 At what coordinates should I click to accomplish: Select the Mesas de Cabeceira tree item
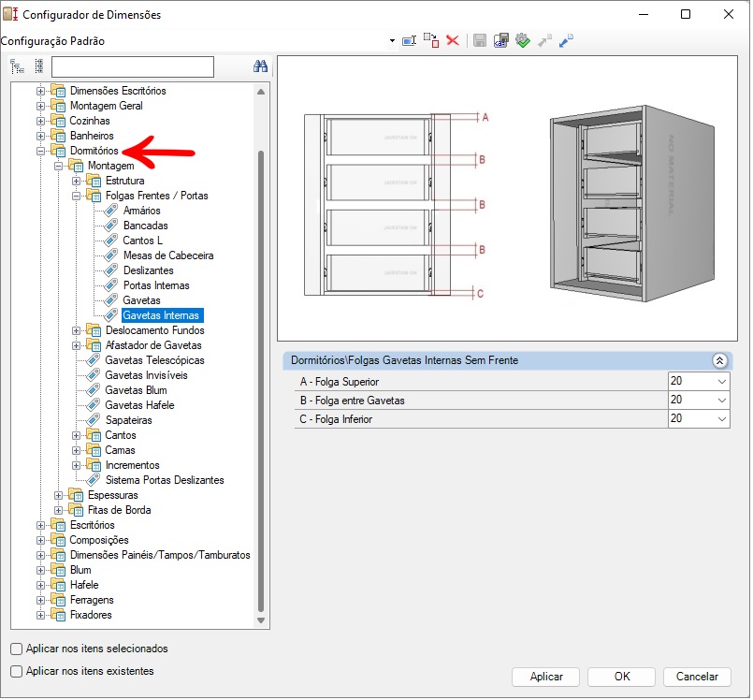point(168,255)
